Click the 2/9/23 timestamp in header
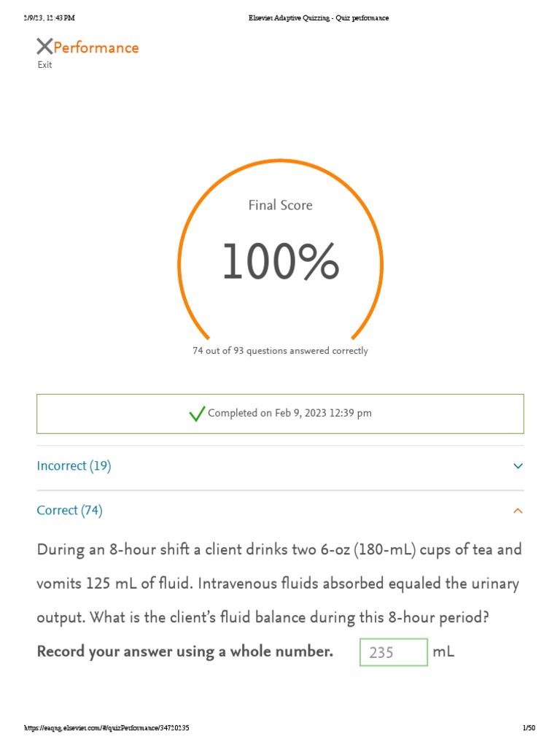560x747 pixels. pos(50,18)
